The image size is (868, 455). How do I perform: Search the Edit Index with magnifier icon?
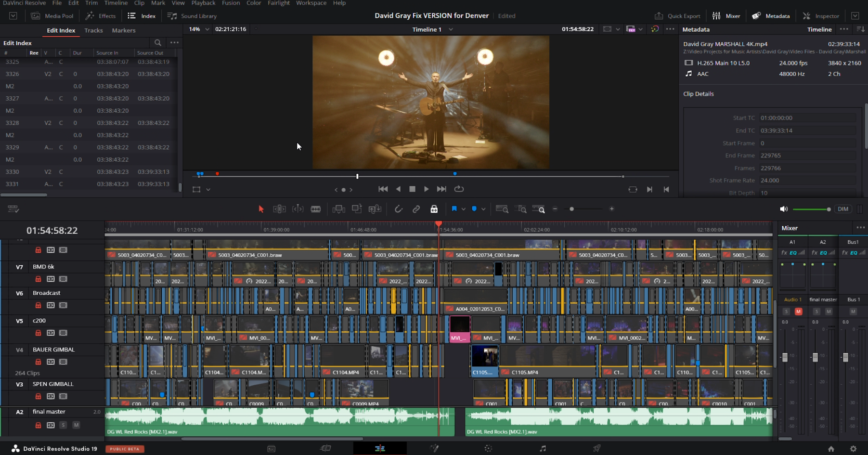click(158, 42)
